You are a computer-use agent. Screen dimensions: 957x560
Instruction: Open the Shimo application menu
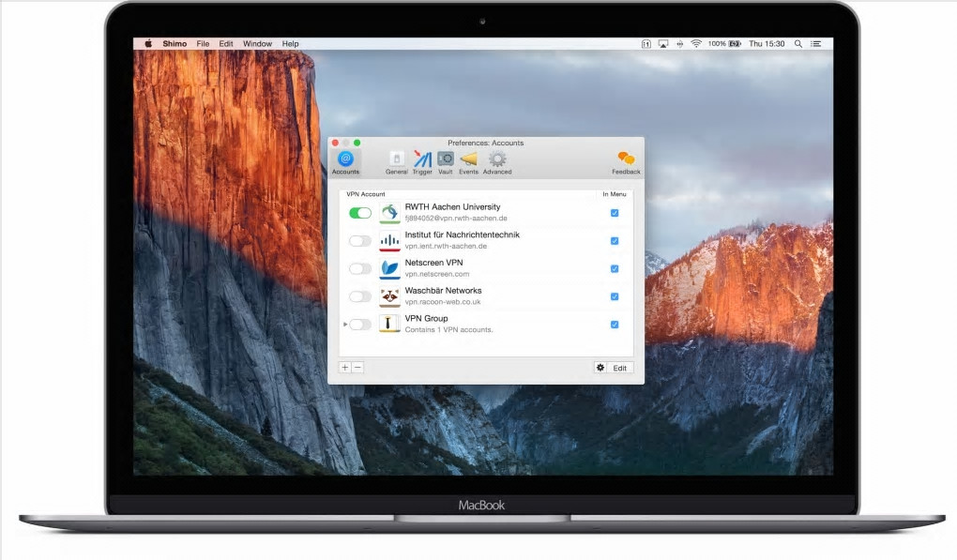[175, 44]
